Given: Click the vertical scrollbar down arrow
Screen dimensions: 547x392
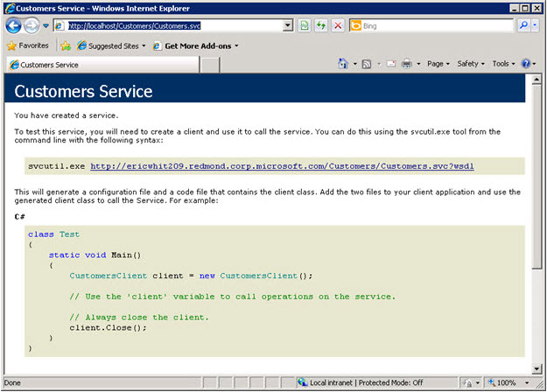Looking at the screenshot, I should (x=536, y=368).
